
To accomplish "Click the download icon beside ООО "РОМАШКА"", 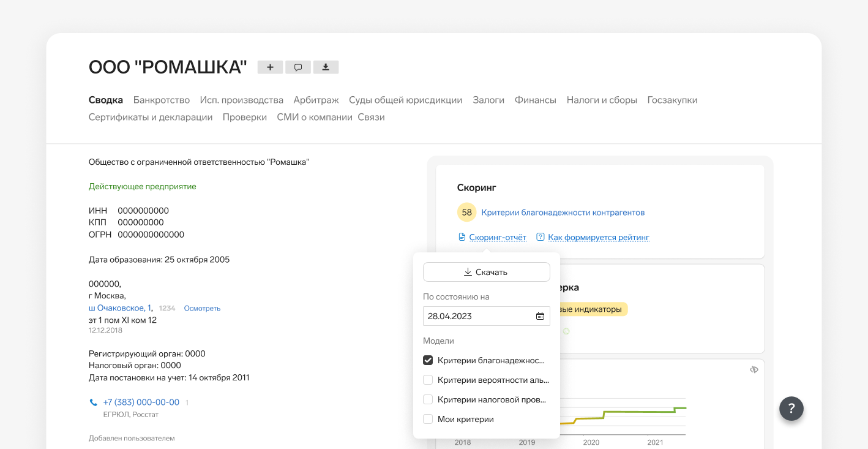I will tap(326, 67).
